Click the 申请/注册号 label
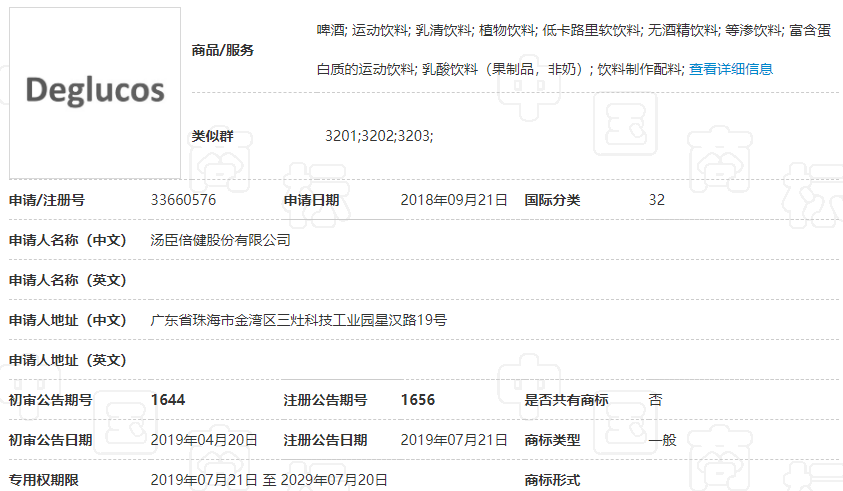 coord(47,200)
